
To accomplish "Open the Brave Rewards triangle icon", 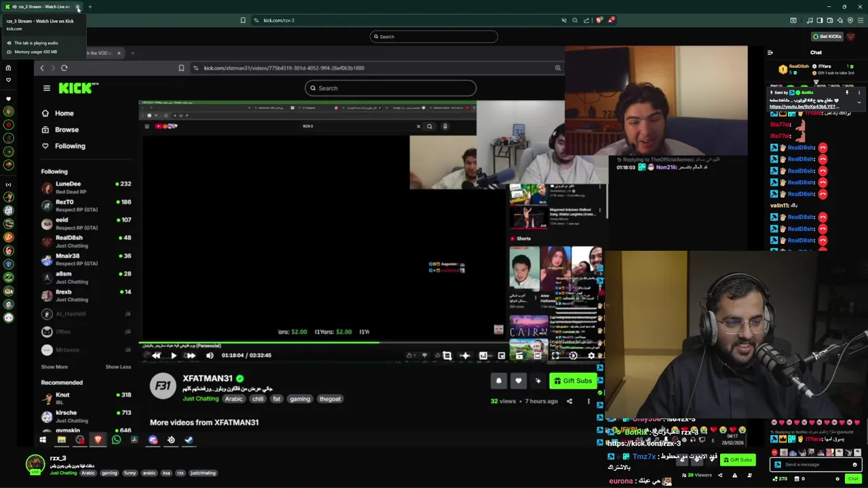I will (x=610, y=20).
